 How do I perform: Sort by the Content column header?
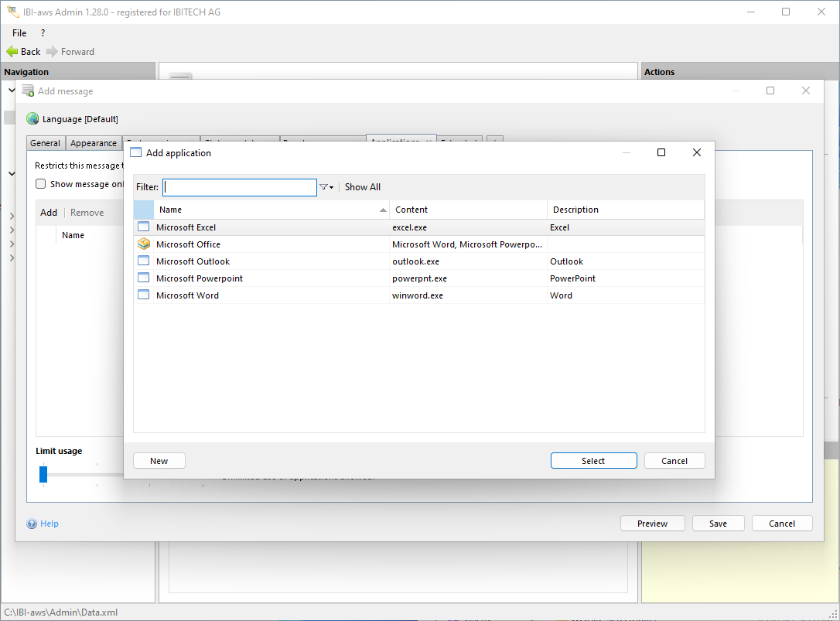tap(467, 210)
